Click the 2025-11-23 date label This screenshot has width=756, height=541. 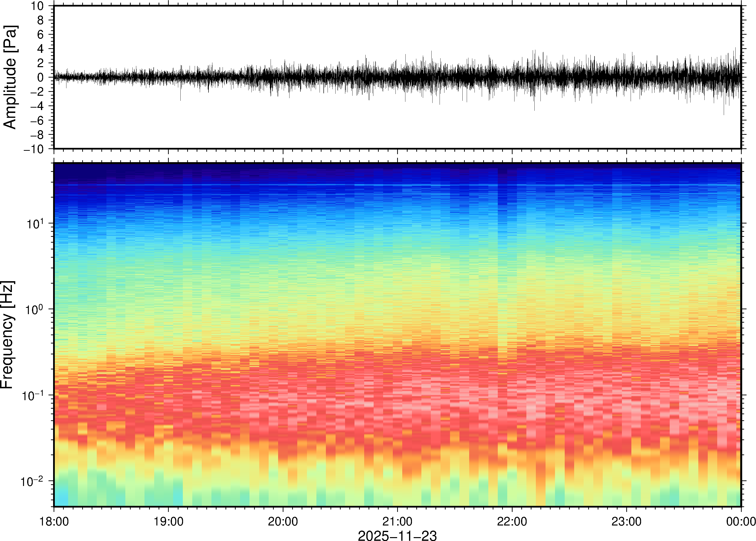point(397,536)
